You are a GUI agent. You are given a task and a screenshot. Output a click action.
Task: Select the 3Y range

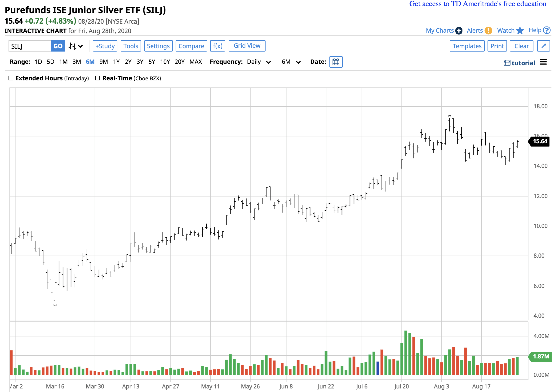pos(140,62)
